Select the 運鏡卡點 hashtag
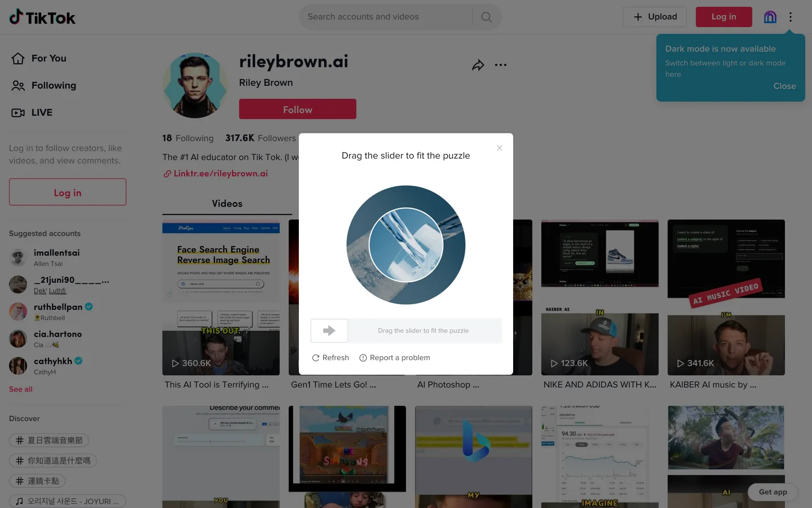This screenshot has height=508, width=812. [x=37, y=481]
